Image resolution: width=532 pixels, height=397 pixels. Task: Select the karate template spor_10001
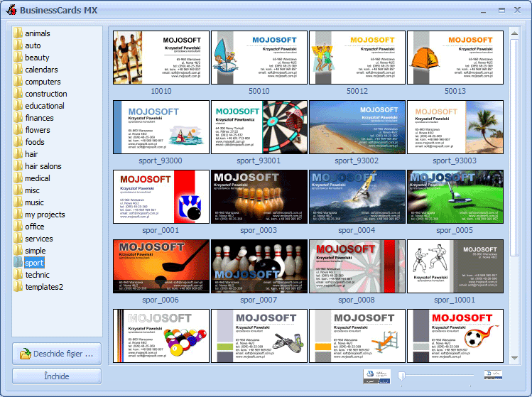[x=455, y=266]
